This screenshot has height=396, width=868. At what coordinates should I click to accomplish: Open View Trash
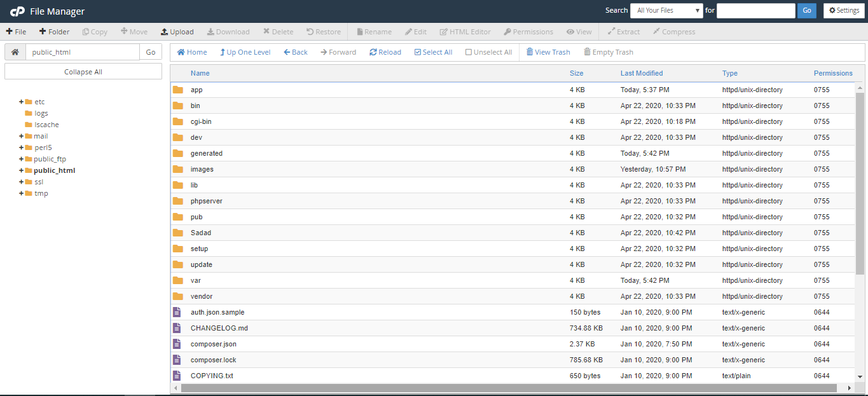(548, 52)
